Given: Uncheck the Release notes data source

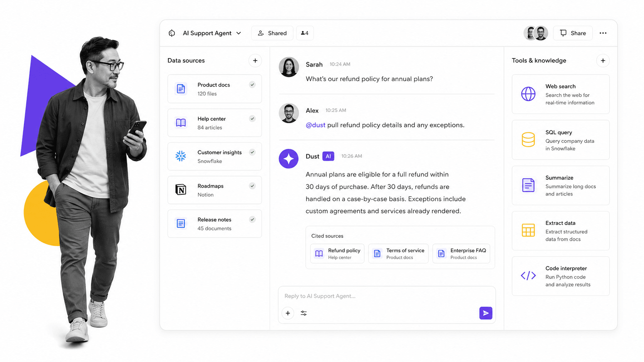Looking at the screenshot, I should pyautogui.click(x=252, y=220).
